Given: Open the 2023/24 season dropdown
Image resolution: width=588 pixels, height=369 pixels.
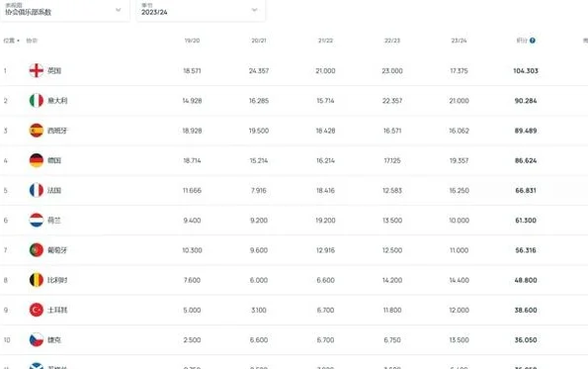Looking at the screenshot, I should coord(201,10).
